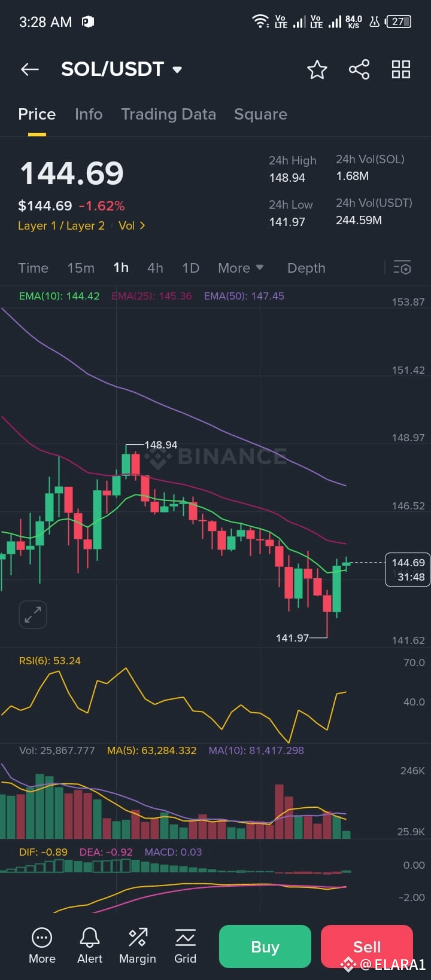Select the 4h interval
The height and width of the screenshot is (980, 431).
[x=155, y=268]
